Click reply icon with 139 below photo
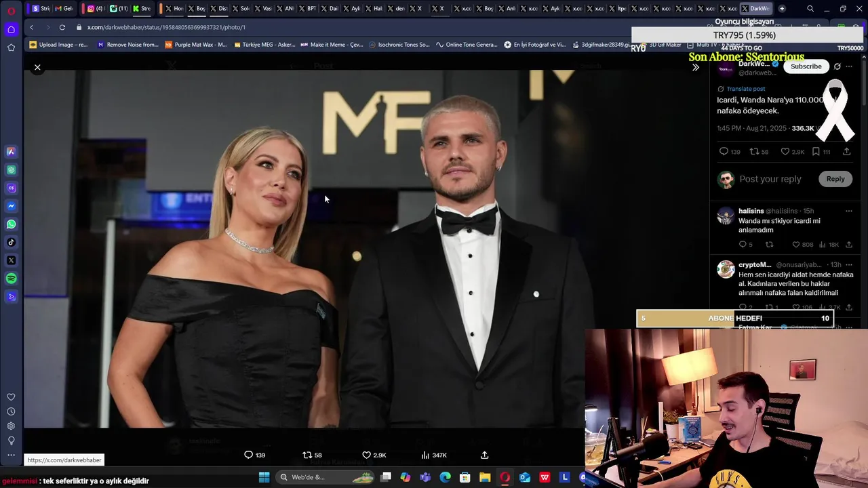Image resolution: width=868 pixels, height=488 pixels. (248, 455)
